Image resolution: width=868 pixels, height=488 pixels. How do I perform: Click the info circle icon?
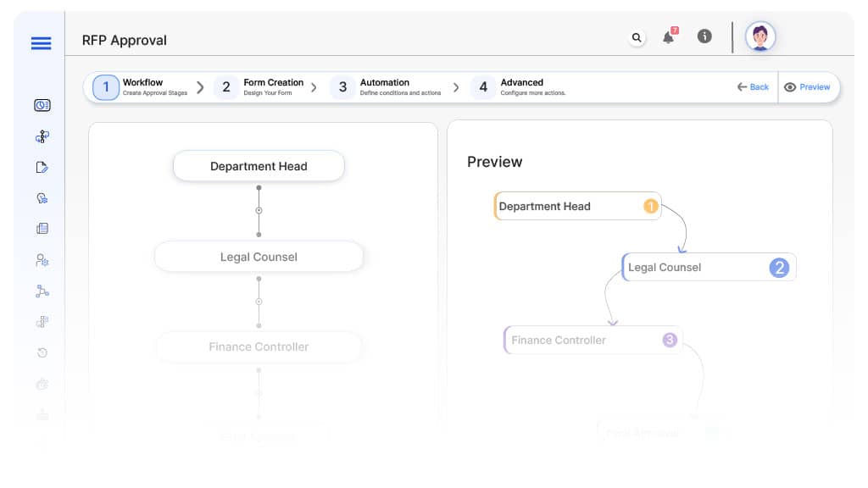pyautogui.click(x=704, y=36)
